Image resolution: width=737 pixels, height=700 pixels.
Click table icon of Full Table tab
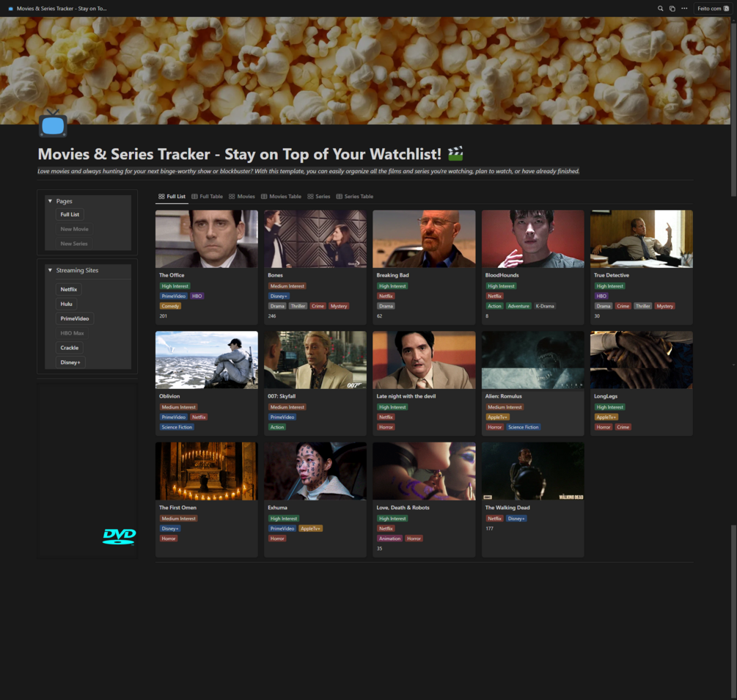coord(194,196)
